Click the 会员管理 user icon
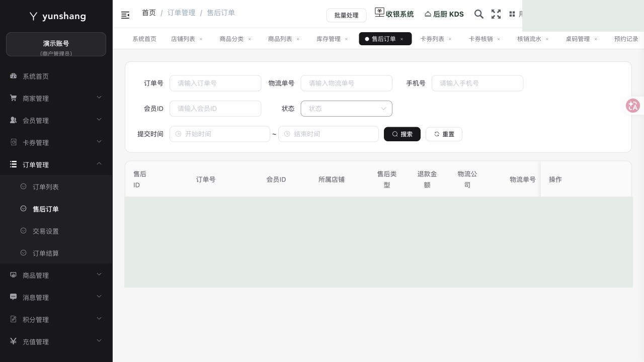 [14, 120]
